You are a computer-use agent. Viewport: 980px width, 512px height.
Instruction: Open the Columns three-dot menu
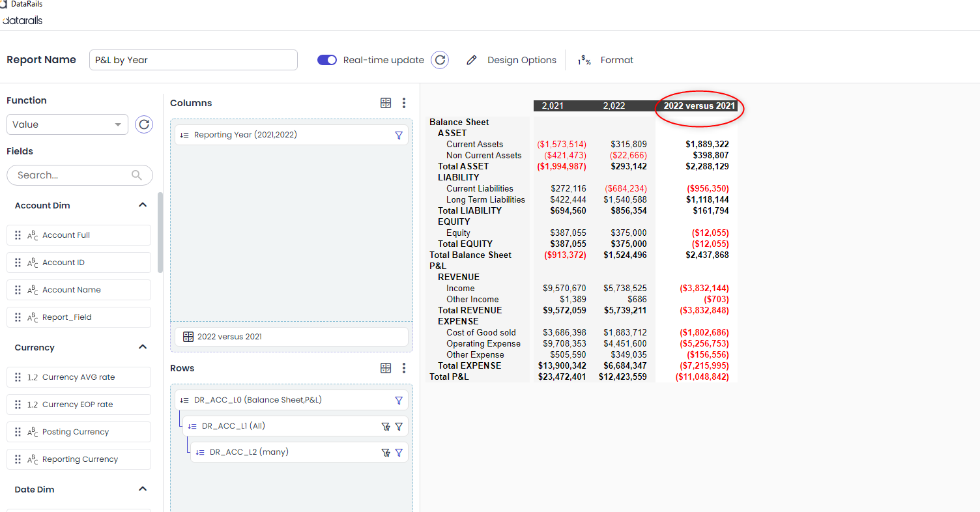404,103
